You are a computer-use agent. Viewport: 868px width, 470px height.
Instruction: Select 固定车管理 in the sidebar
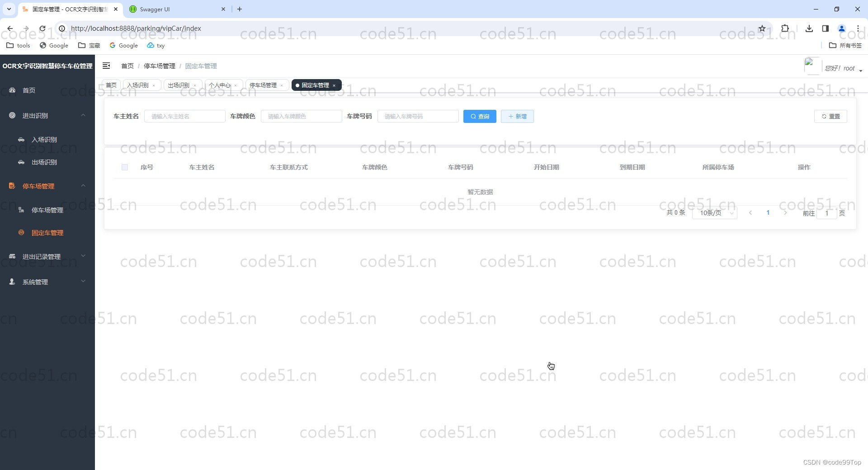coord(47,233)
